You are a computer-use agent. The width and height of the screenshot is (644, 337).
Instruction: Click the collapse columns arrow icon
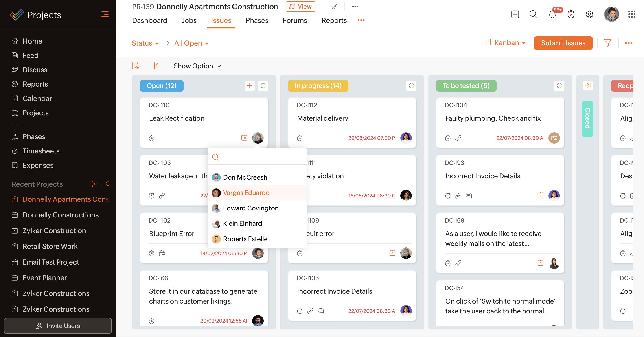[x=156, y=66]
